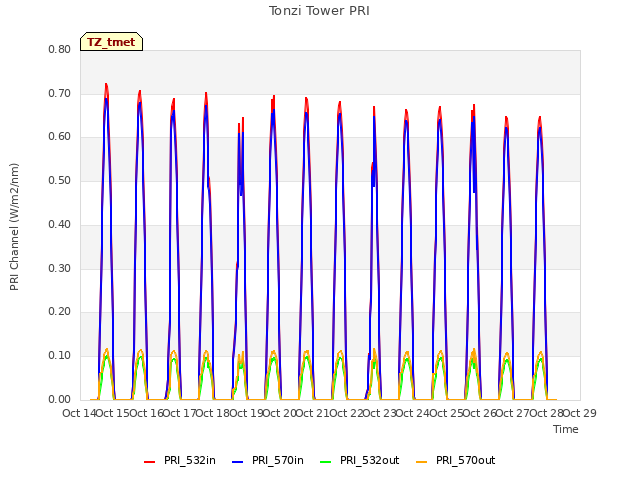Click the 0.70 y-axis tick label
This screenshot has width=640, height=480.
pos(60,93)
